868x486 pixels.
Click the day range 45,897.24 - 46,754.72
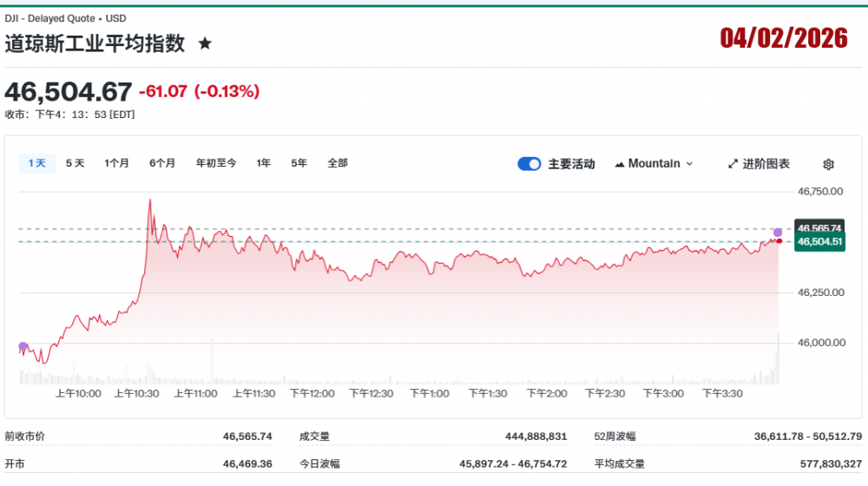(513, 463)
